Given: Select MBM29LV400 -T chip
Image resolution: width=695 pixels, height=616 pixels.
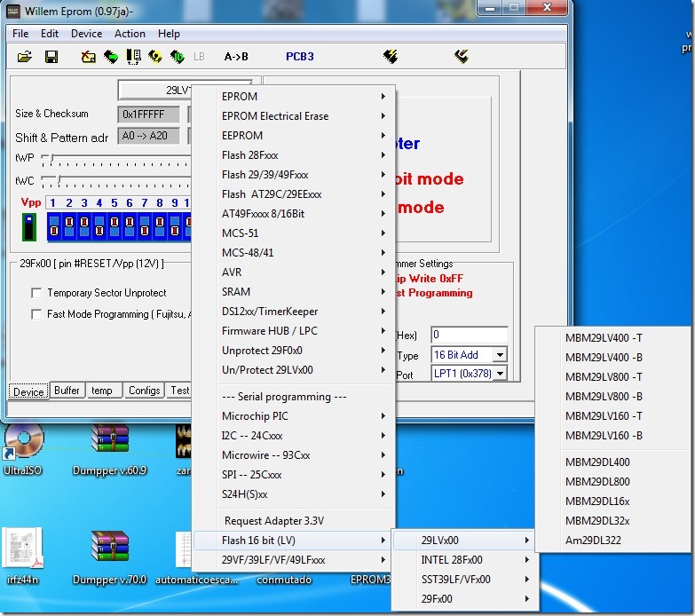Looking at the screenshot, I should pyautogui.click(x=612, y=337).
